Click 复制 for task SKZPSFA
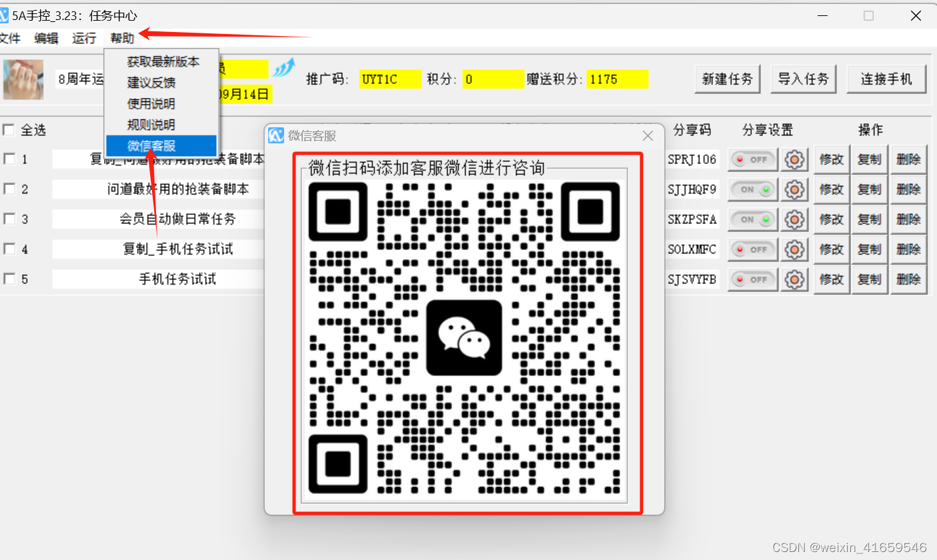937x560 pixels. [x=870, y=219]
